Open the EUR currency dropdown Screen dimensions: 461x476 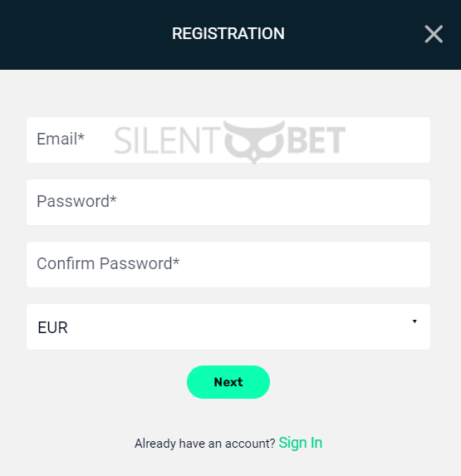[x=228, y=326]
